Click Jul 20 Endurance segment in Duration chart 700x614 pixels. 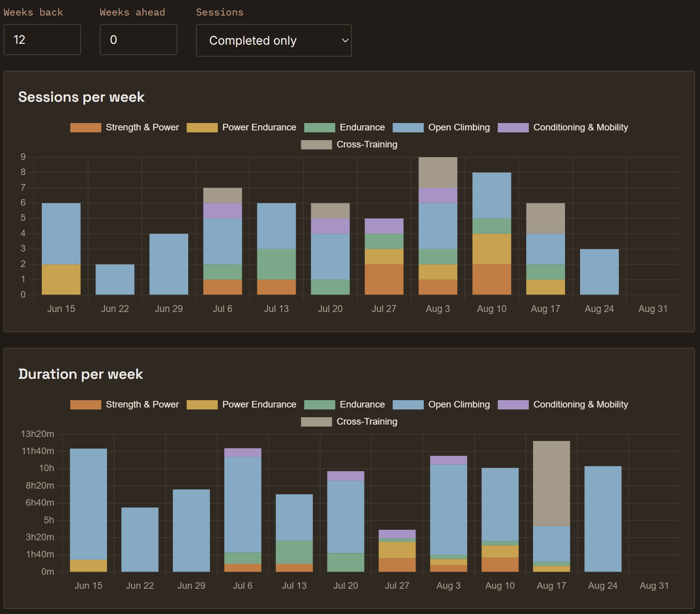(346, 562)
